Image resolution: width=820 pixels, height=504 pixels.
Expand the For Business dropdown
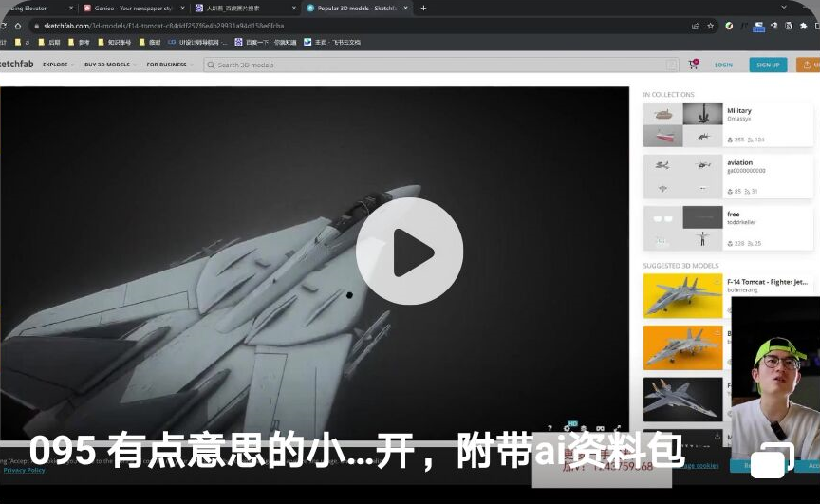[170, 65]
